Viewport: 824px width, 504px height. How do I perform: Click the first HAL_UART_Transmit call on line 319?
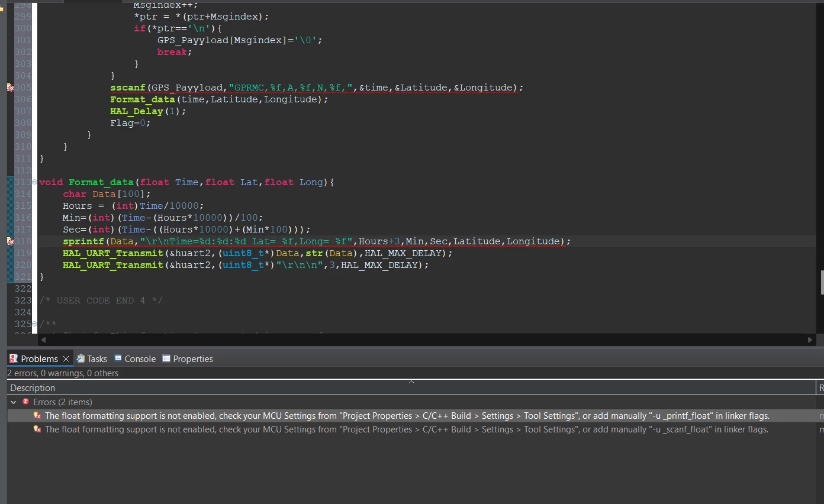click(x=113, y=253)
